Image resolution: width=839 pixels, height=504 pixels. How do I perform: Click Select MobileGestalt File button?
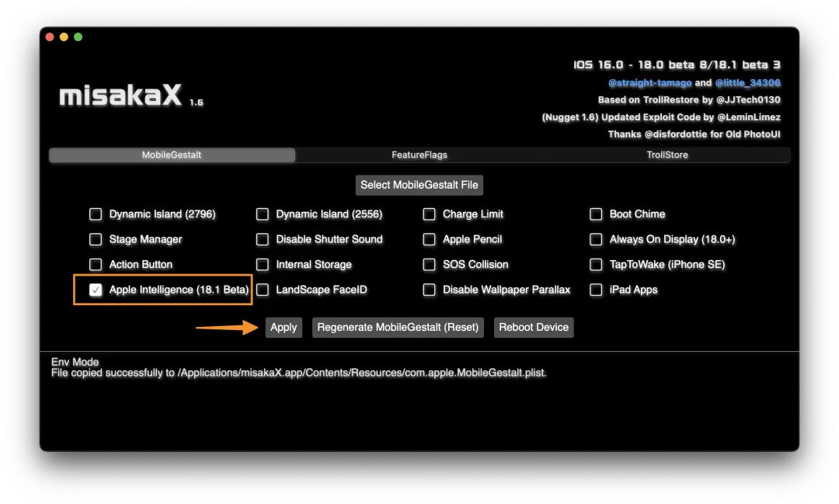click(x=419, y=185)
